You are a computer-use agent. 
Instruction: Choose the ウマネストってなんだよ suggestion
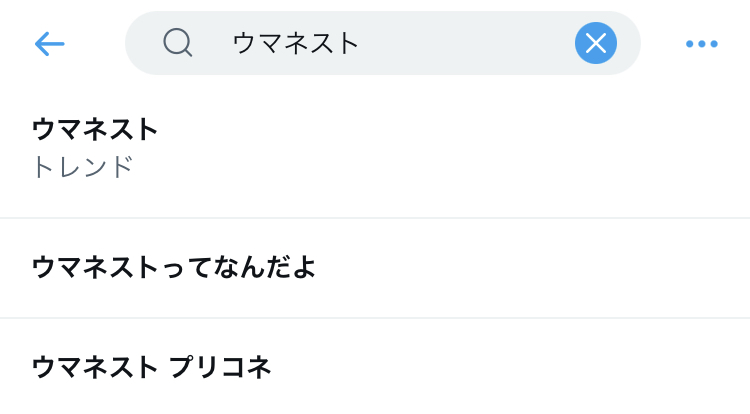[x=174, y=268]
